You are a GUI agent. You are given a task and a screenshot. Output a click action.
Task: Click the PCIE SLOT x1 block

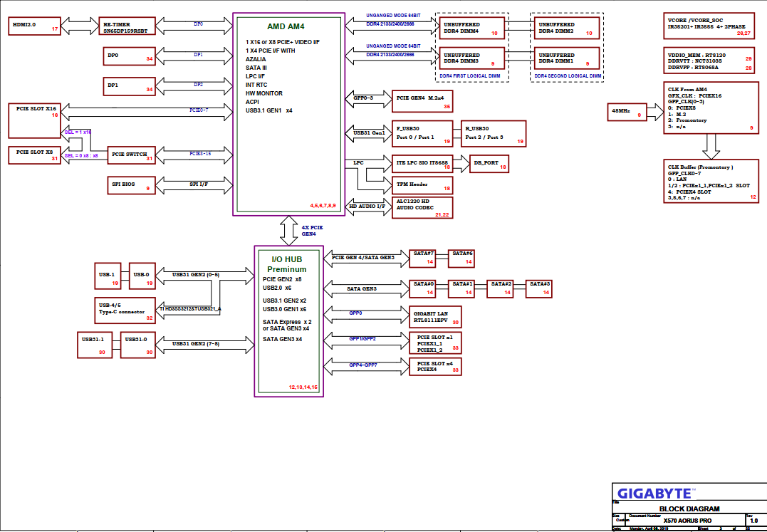tap(435, 343)
